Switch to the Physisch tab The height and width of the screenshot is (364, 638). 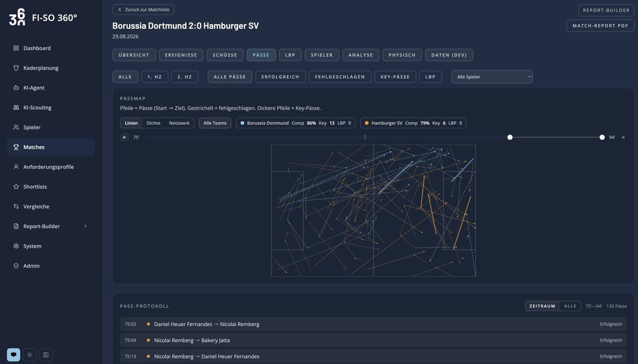coord(402,55)
